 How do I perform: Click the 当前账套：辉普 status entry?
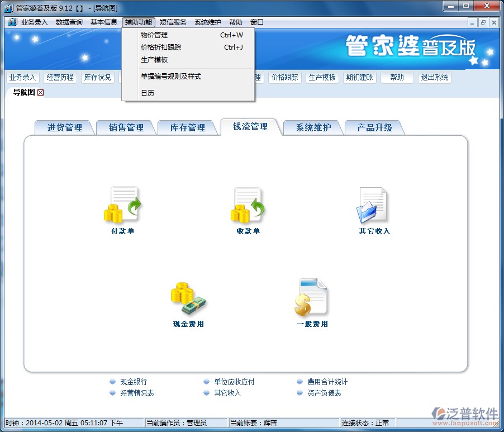[284, 422]
